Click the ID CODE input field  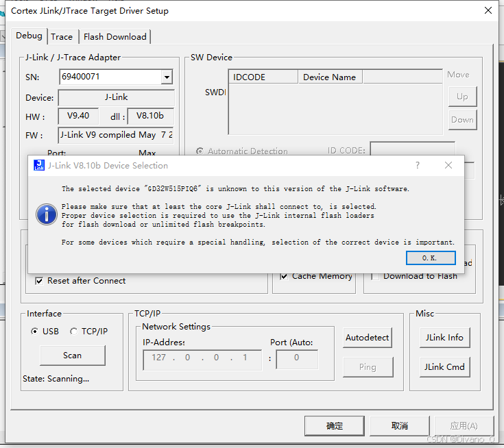pyautogui.click(x=412, y=149)
